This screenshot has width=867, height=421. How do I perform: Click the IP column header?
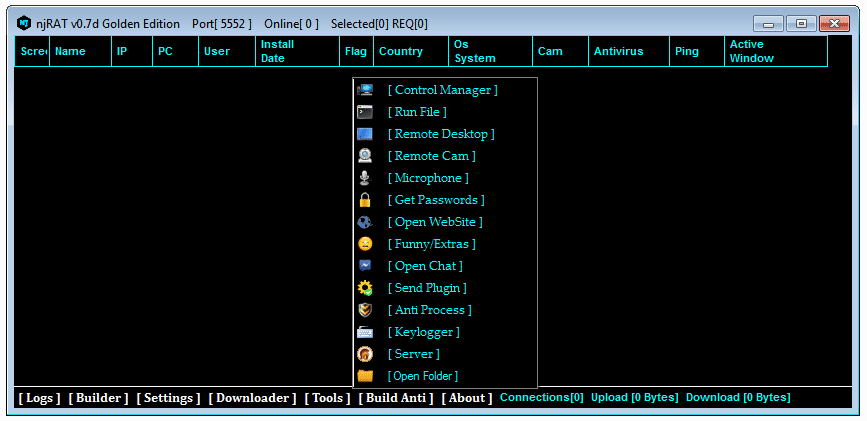(x=132, y=51)
